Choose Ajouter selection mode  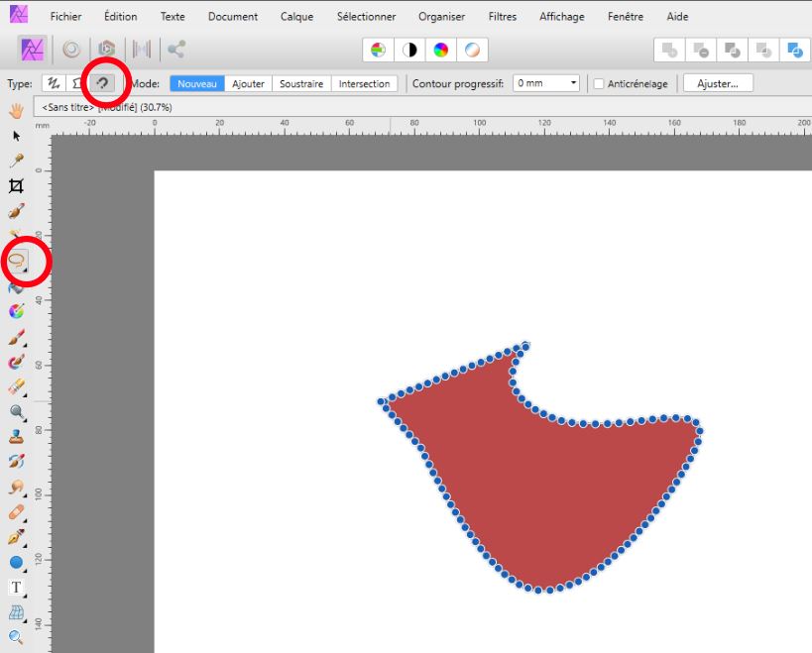248,84
